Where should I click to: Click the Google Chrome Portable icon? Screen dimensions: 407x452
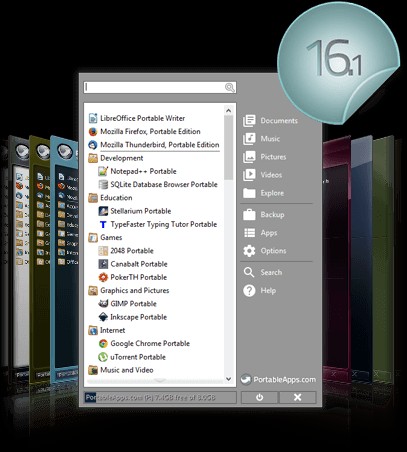pos(103,343)
